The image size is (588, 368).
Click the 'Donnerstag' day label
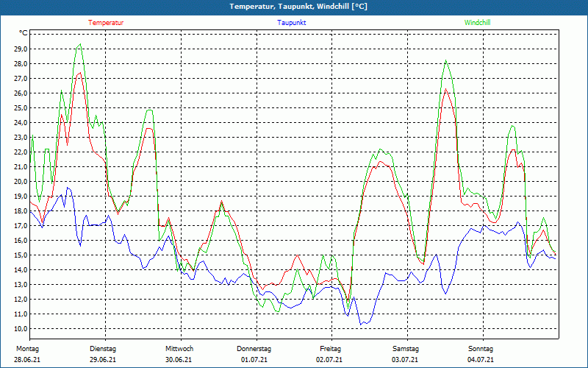coord(254,349)
